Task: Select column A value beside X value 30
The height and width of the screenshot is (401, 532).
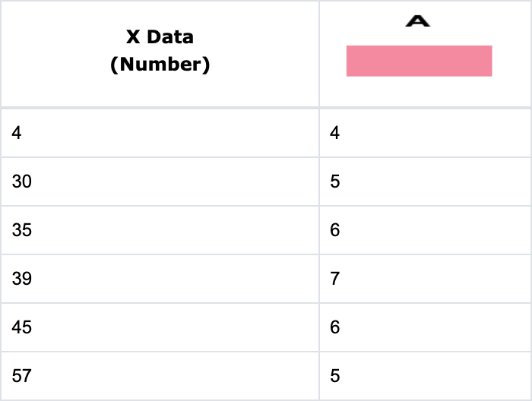Action: pyautogui.click(x=335, y=182)
